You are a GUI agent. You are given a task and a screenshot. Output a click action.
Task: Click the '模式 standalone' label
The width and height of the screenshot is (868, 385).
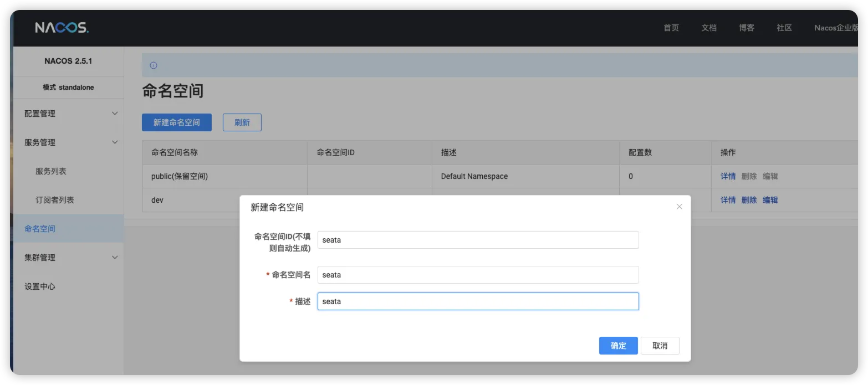pos(68,88)
